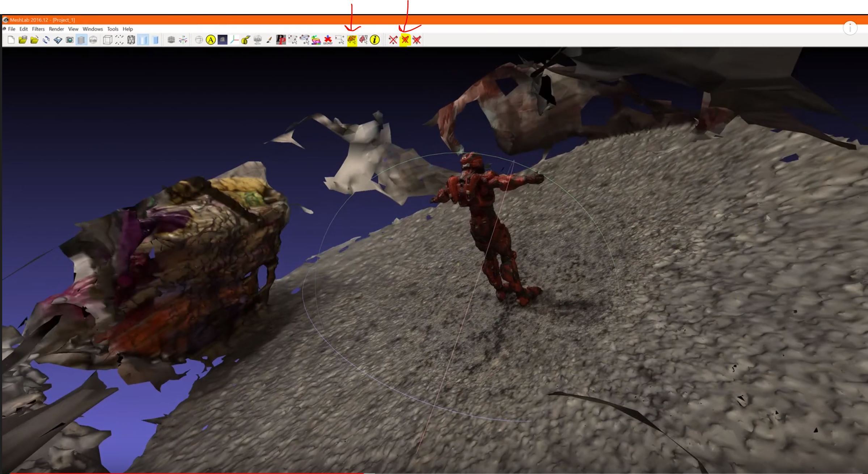Open the Filters menu

coord(38,29)
